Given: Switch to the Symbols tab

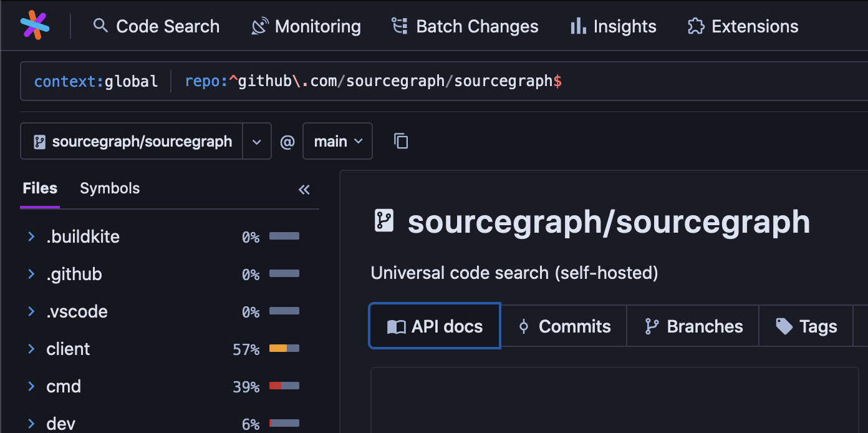Looking at the screenshot, I should [109, 188].
